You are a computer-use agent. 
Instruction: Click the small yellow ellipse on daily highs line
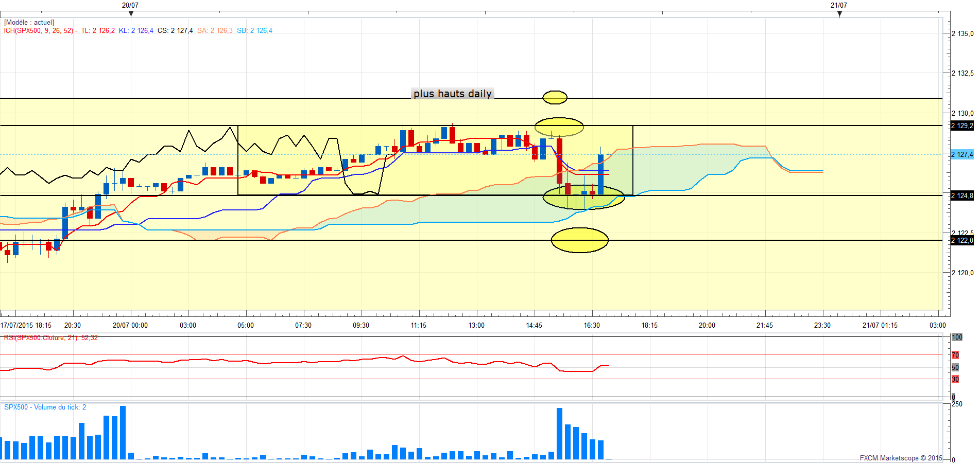tap(555, 97)
